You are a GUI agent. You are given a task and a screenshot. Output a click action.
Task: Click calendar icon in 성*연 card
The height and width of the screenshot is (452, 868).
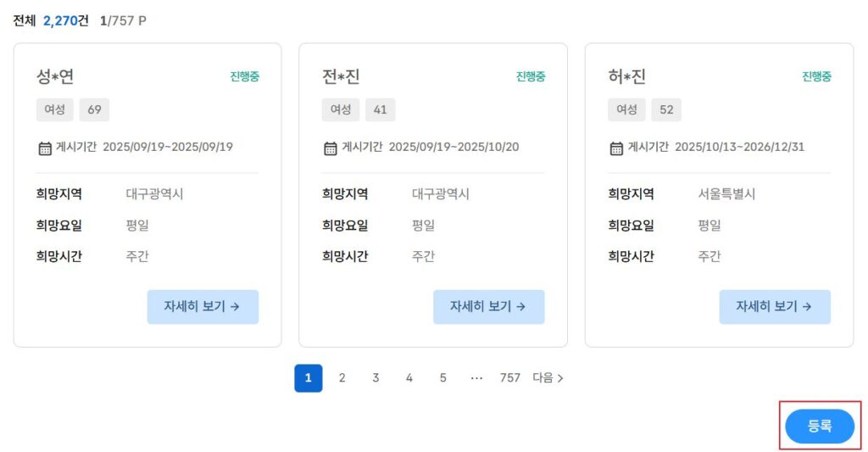click(x=45, y=148)
